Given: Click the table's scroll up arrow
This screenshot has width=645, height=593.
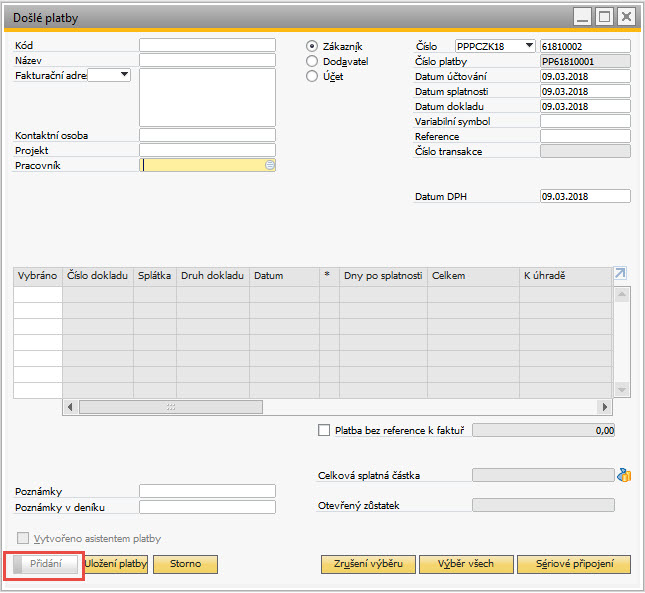Looking at the screenshot, I should (x=622, y=294).
